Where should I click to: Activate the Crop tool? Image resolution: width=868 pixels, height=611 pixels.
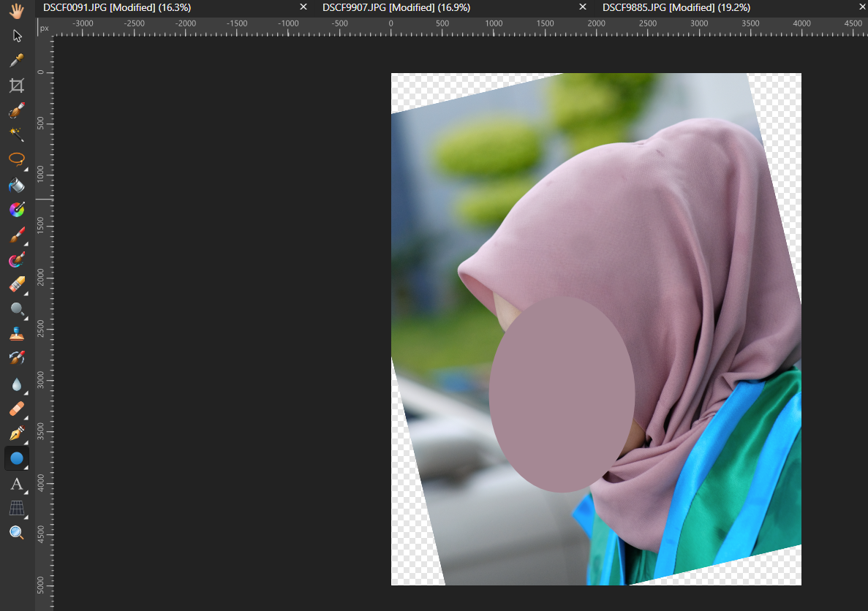(x=17, y=86)
